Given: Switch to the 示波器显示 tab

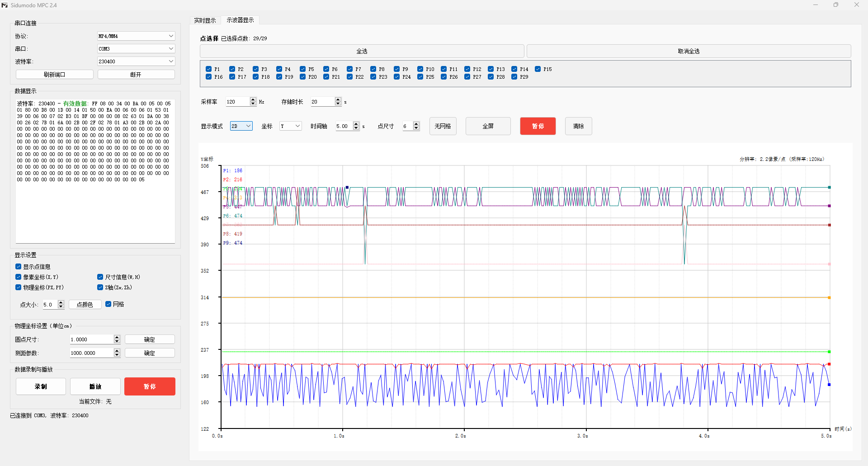Looking at the screenshot, I should coord(240,20).
